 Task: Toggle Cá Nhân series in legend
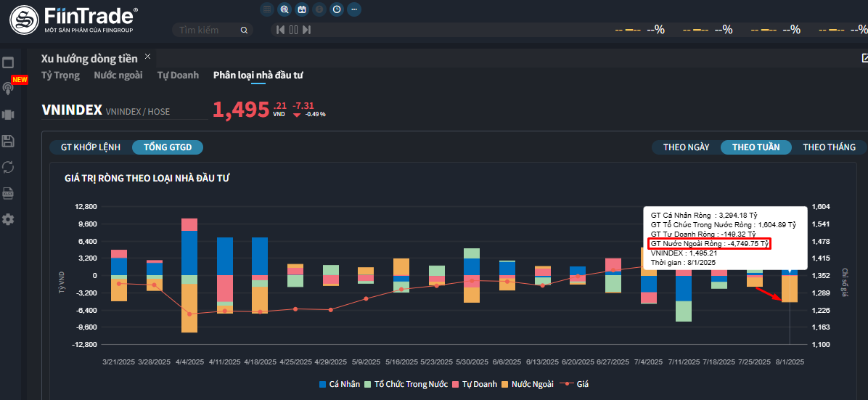pos(340,384)
